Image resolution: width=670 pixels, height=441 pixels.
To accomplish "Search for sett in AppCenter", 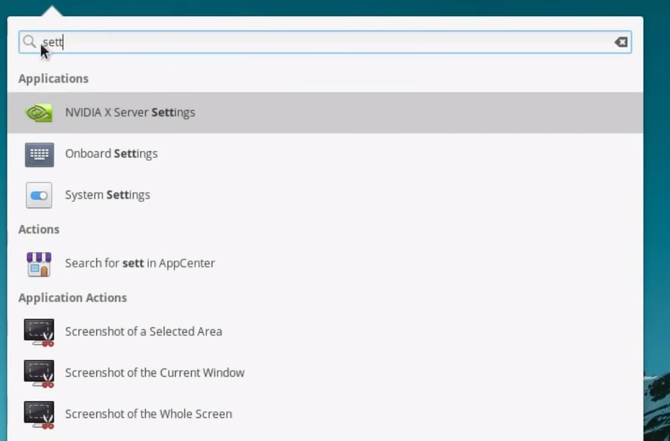I will click(325, 263).
